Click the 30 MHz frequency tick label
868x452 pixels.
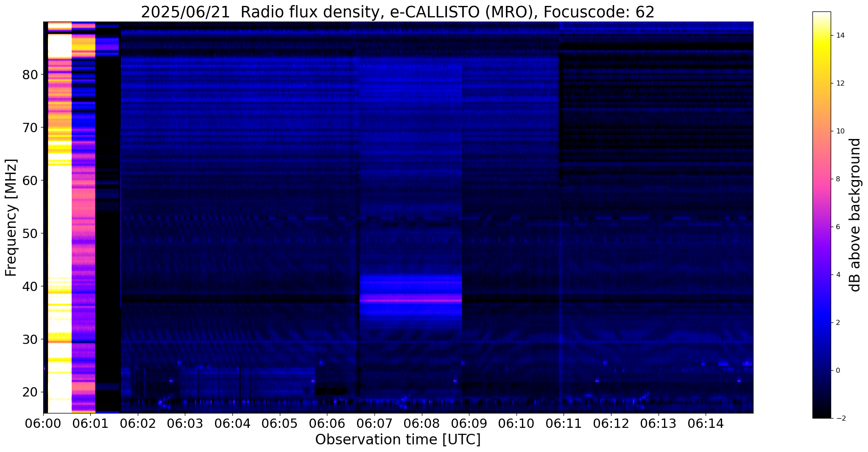tap(30, 339)
